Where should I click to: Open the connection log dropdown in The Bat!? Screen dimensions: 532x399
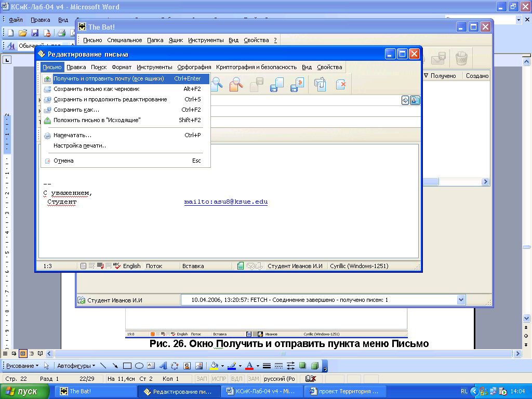coord(461,300)
